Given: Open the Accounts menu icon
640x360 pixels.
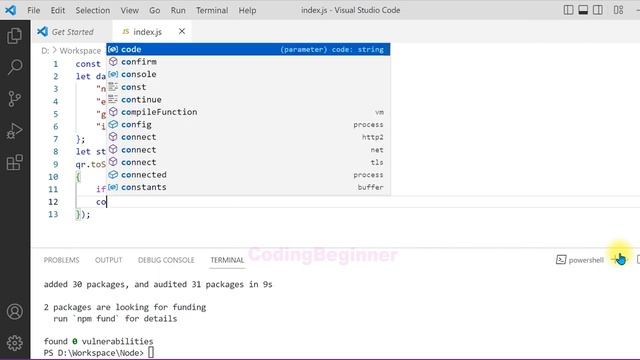Looking at the screenshot, I should click(x=15, y=311).
